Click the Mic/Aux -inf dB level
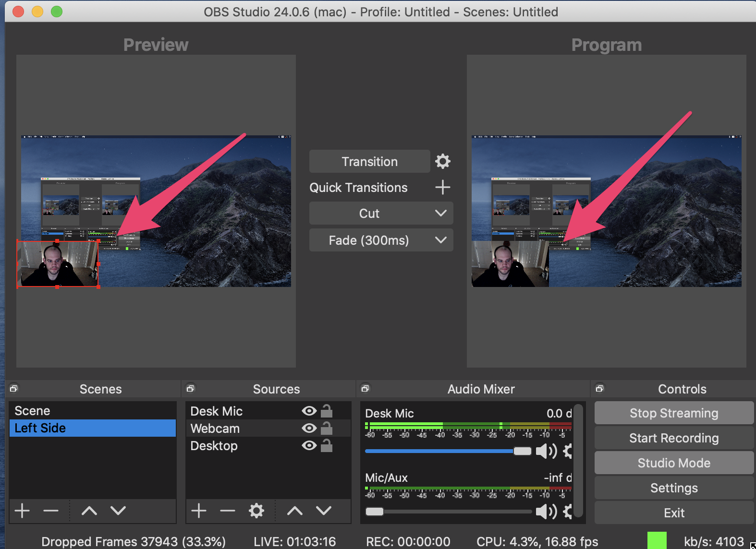Image resolution: width=756 pixels, height=549 pixels. (558, 477)
